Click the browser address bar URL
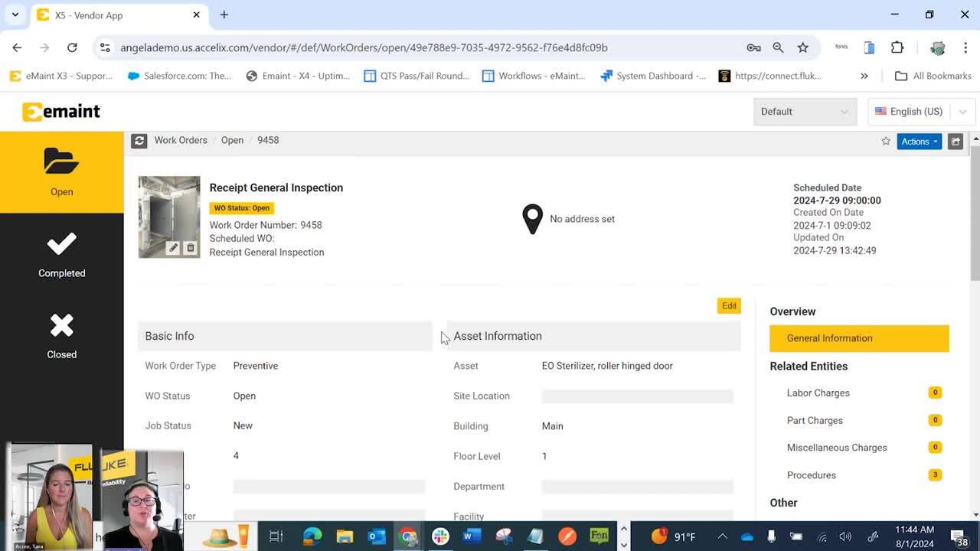 [x=364, y=47]
